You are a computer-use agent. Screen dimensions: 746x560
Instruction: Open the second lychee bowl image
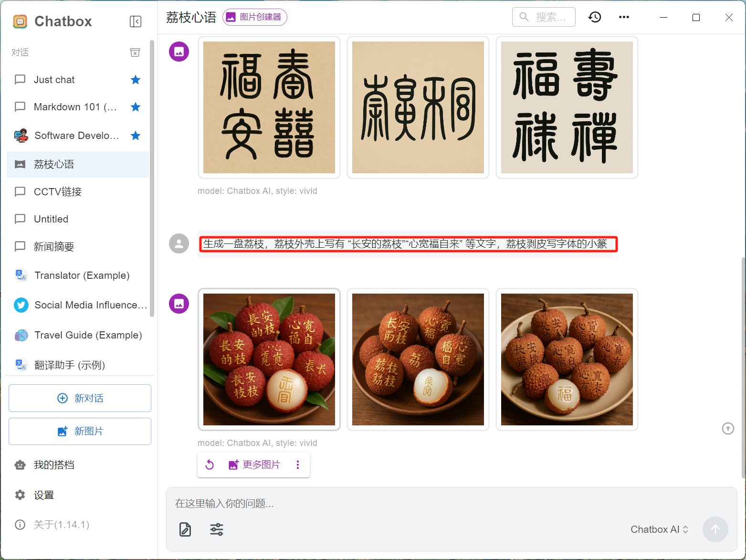tap(418, 359)
